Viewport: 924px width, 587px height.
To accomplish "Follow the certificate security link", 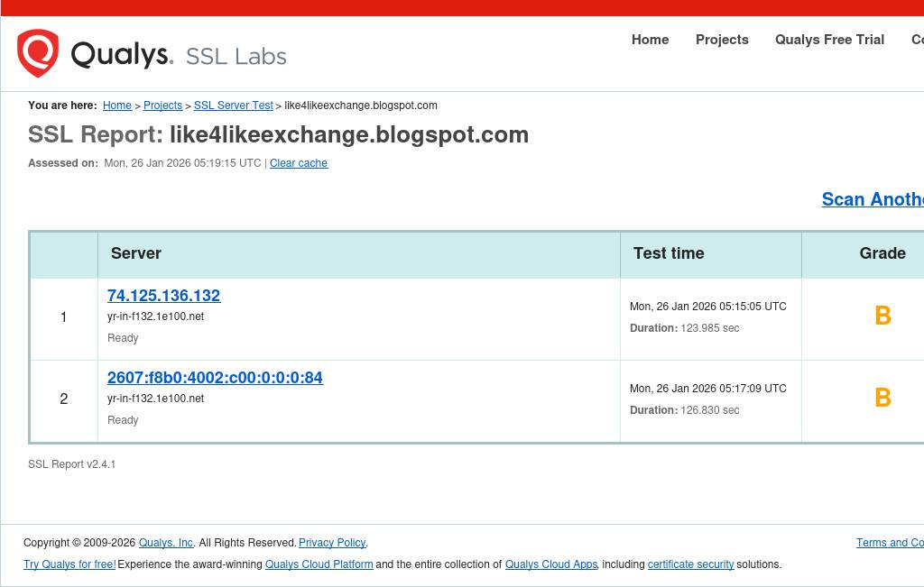I will click(x=690, y=564).
